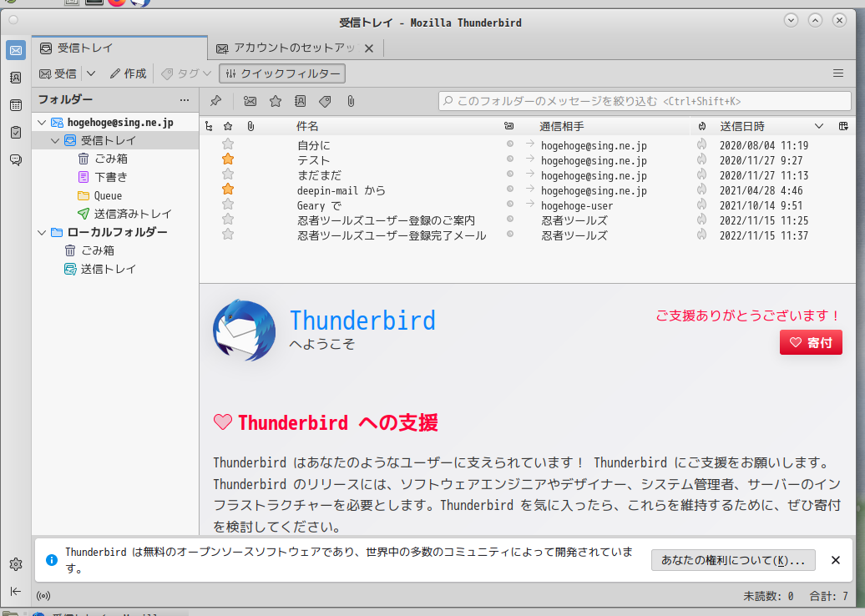Click the 受信 get messages button
865x616 pixels.
point(58,73)
